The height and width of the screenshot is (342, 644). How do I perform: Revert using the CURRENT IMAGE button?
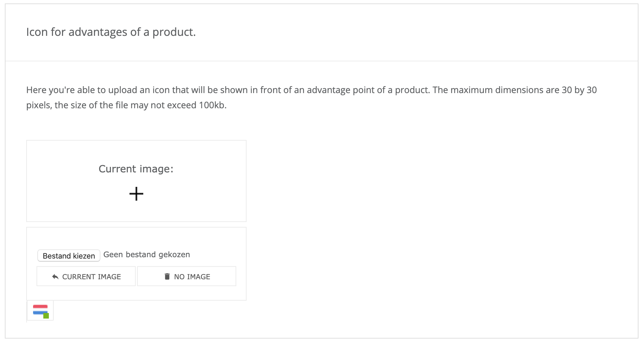[x=86, y=276]
